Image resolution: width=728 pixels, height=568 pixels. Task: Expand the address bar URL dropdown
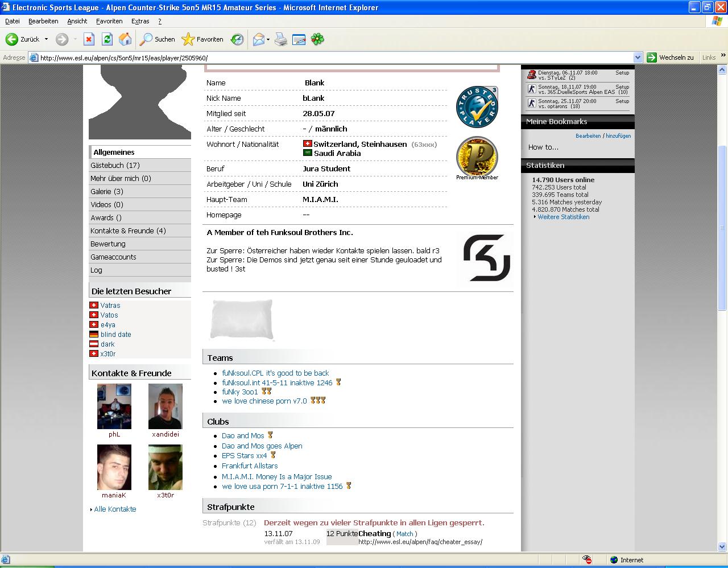point(638,57)
